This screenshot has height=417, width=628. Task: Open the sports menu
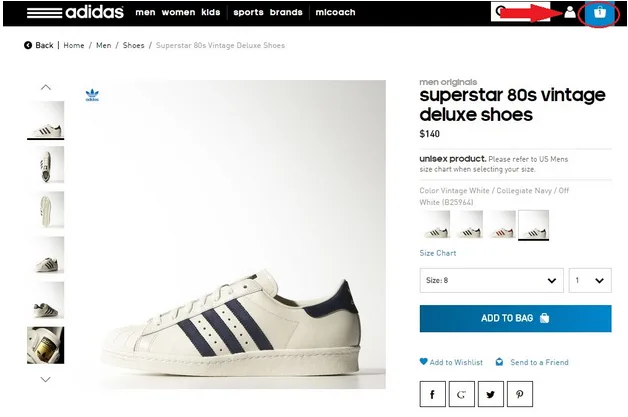pos(247,13)
